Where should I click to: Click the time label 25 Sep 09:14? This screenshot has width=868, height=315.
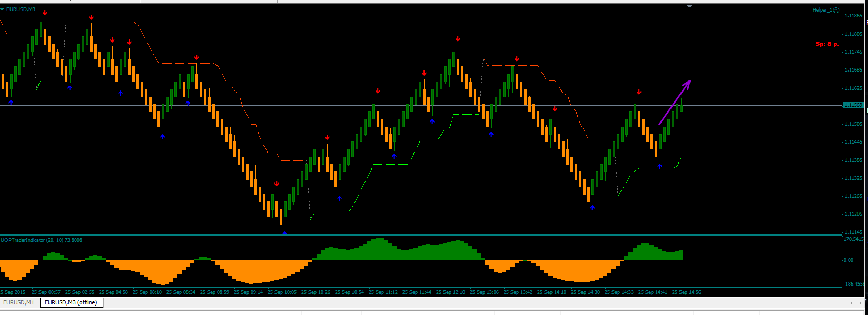pos(248,292)
